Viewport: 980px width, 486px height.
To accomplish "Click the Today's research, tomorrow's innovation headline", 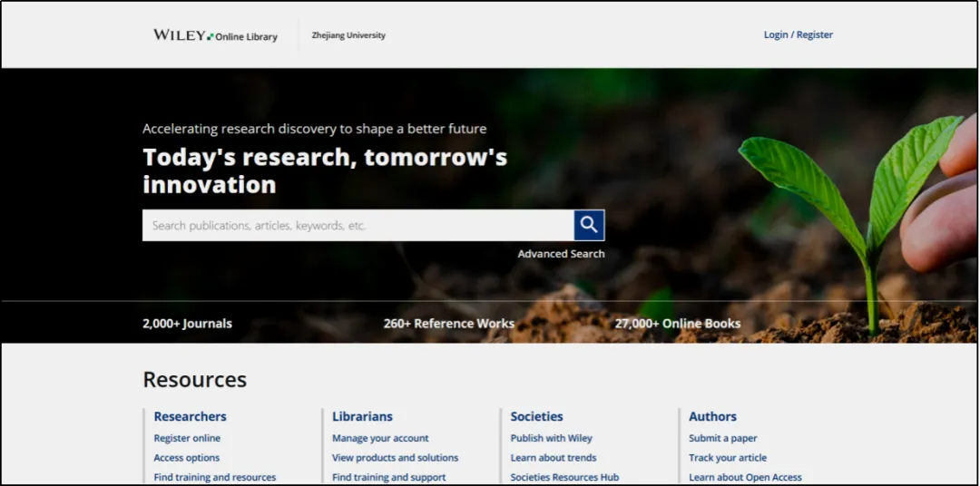I will coord(325,170).
